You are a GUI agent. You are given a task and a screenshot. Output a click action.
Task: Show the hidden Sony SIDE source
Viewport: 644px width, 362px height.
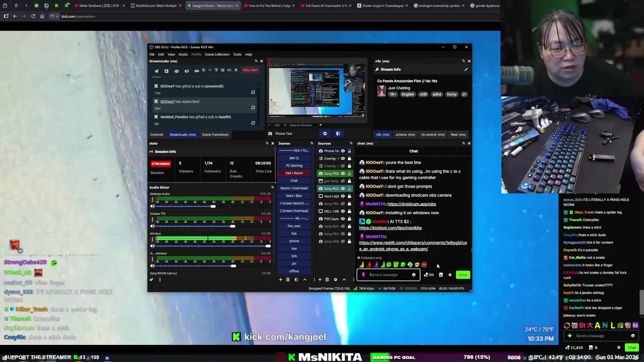[343, 241]
